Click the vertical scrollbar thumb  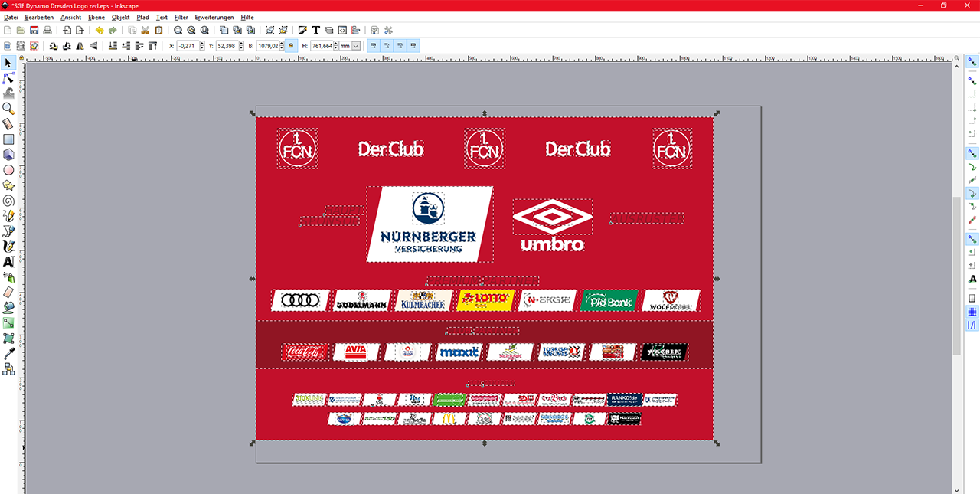click(956, 276)
